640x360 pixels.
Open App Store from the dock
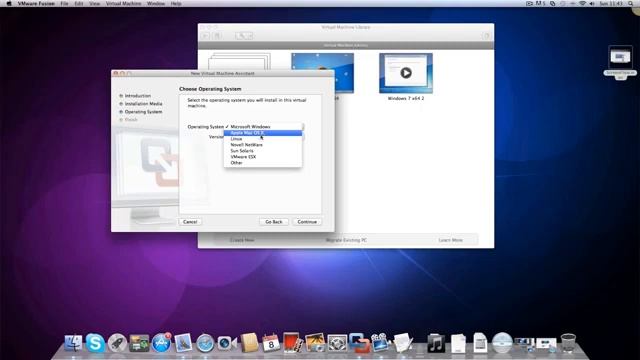coord(161,343)
